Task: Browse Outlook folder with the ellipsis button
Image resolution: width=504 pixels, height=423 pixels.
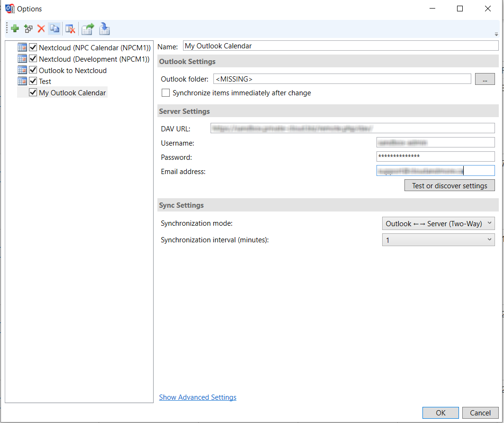Action: [485, 79]
